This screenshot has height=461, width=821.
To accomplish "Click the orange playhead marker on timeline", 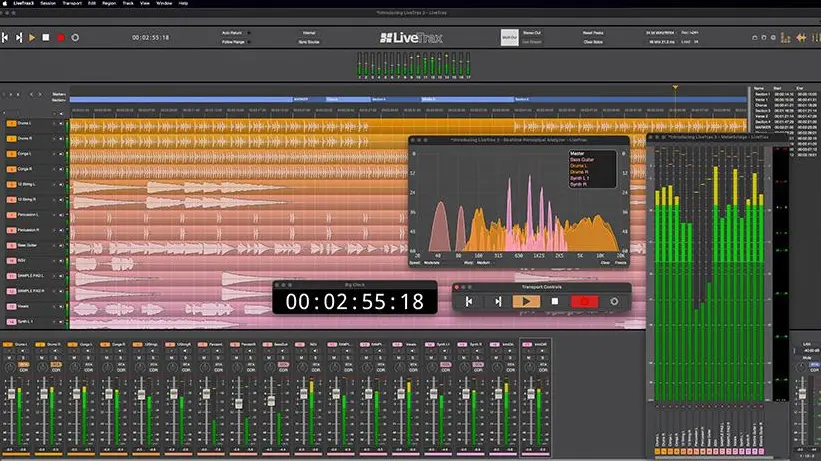I will tap(675, 89).
